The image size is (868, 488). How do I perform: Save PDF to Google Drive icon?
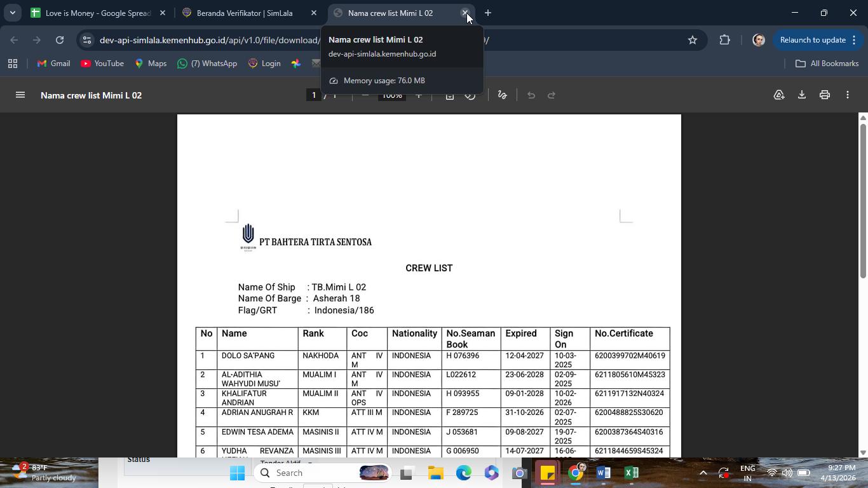[x=779, y=95]
